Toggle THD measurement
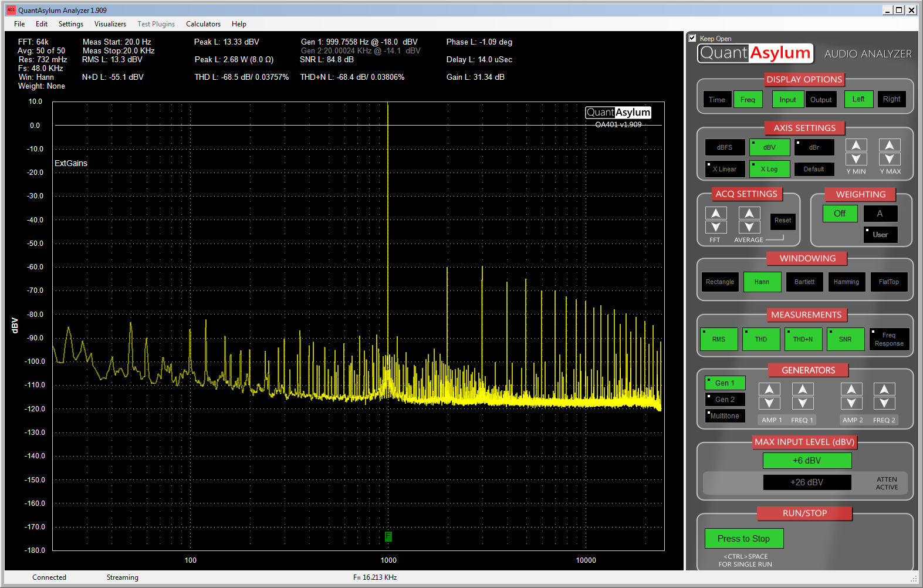The image size is (923, 588). tap(761, 339)
